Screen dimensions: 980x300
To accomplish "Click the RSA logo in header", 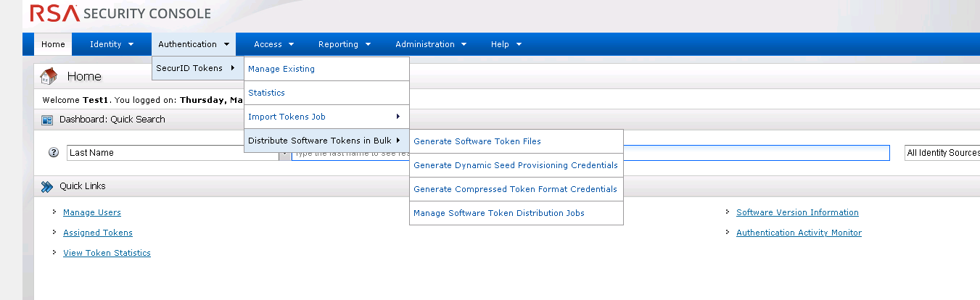I will (55, 13).
